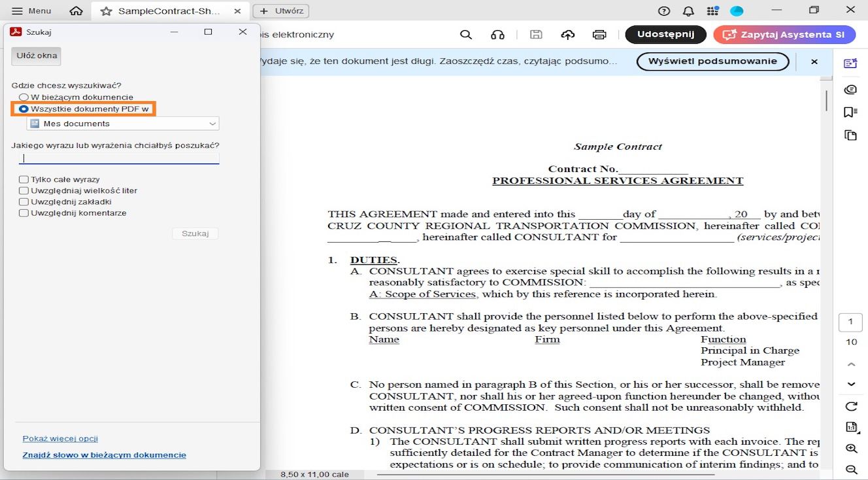The image size is (868, 480).
Task: Rotate the page with the rotate icon
Action: pyautogui.click(x=850, y=405)
